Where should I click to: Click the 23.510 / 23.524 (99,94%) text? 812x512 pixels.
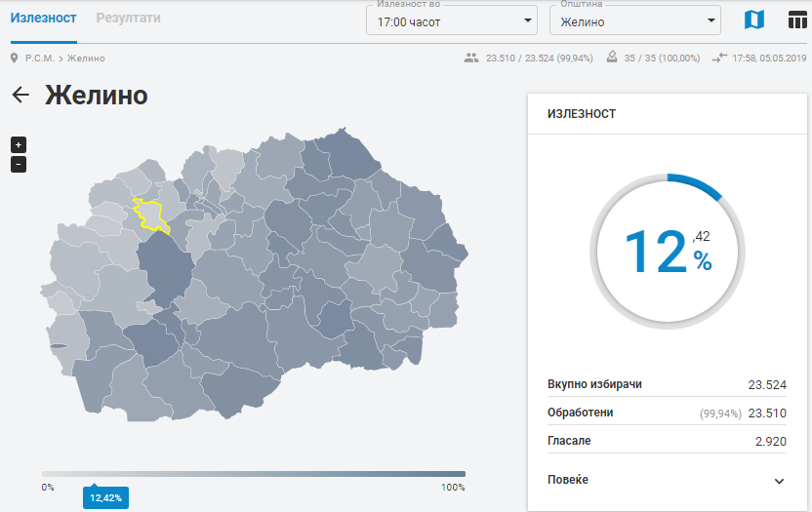(539, 58)
